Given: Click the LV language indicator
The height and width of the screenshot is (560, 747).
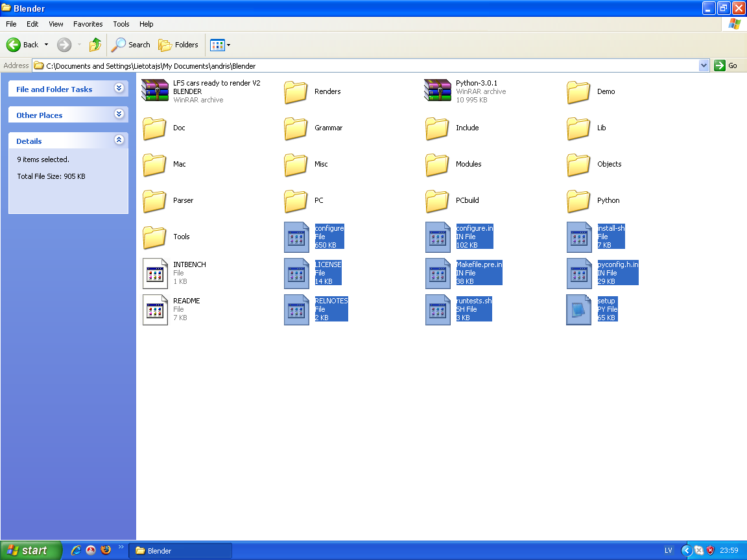Looking at the screenshot, I should 669,550.
